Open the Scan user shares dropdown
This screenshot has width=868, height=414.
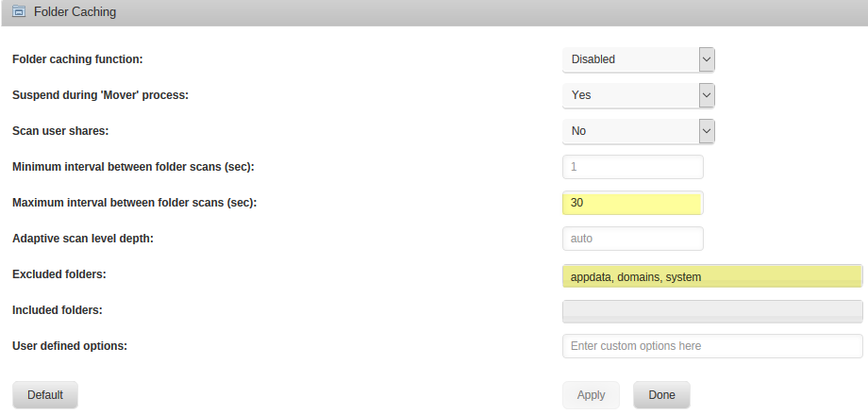639,131
